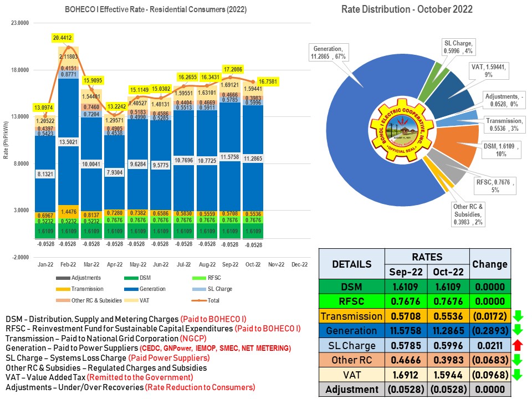Viewport: 532px width, 399px height.
Task: Click the orange Total line marker in legend
Action: click(201, 300)
